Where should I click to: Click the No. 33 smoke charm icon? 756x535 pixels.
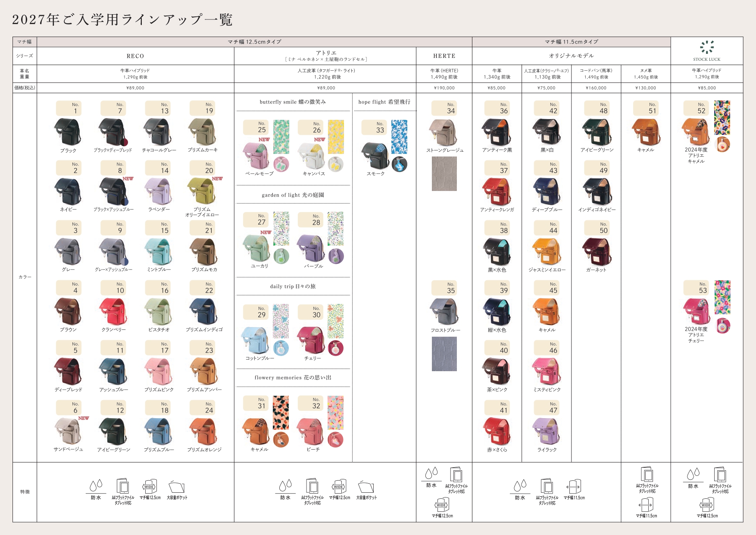(x=400, y=164)
